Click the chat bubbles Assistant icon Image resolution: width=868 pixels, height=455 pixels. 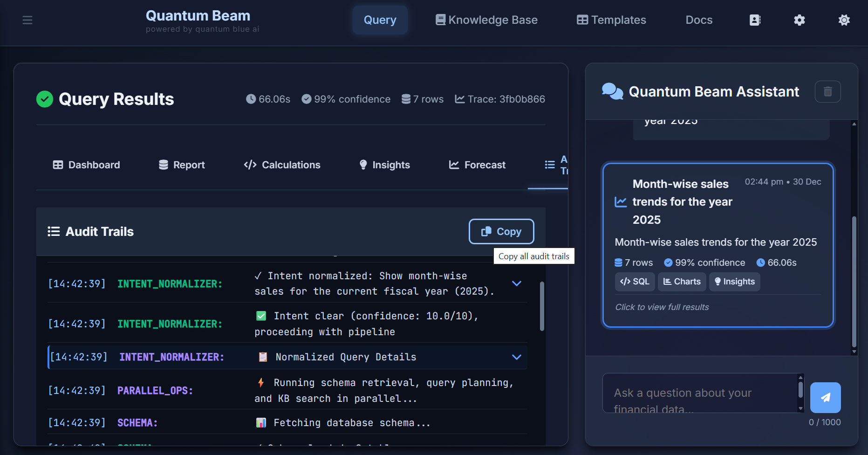pyautogui.click(x=612, y=91)
